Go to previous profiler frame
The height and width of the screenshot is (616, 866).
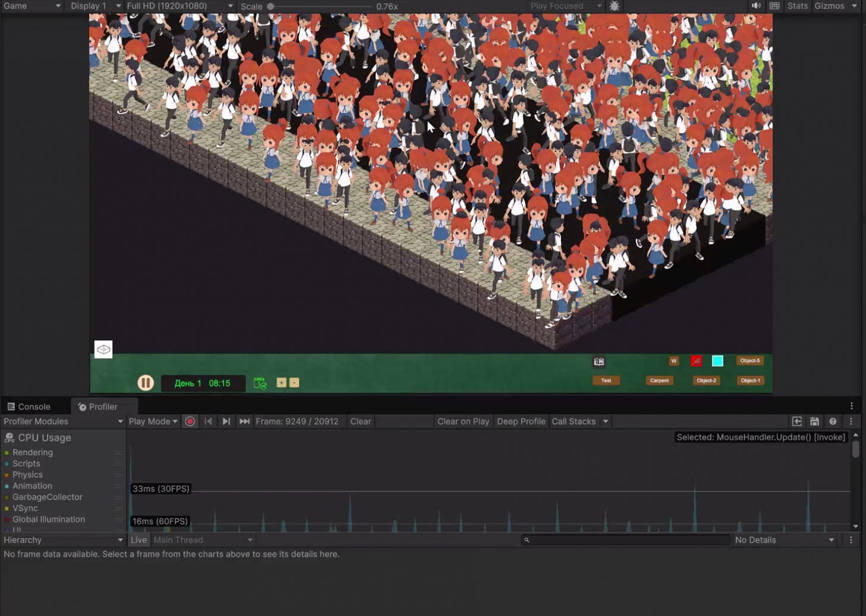(208, 421)
